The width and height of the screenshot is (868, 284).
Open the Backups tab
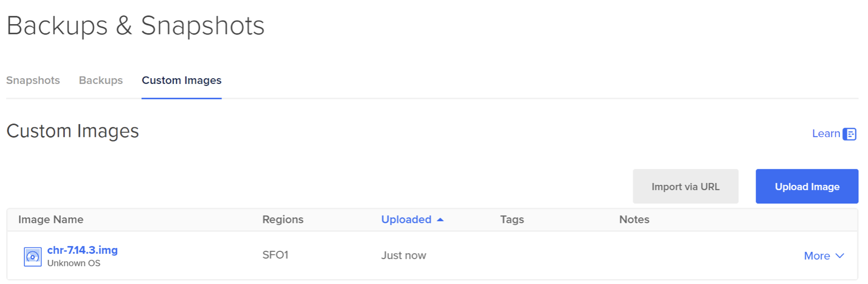pyautogui.click(x=100, y=80)
